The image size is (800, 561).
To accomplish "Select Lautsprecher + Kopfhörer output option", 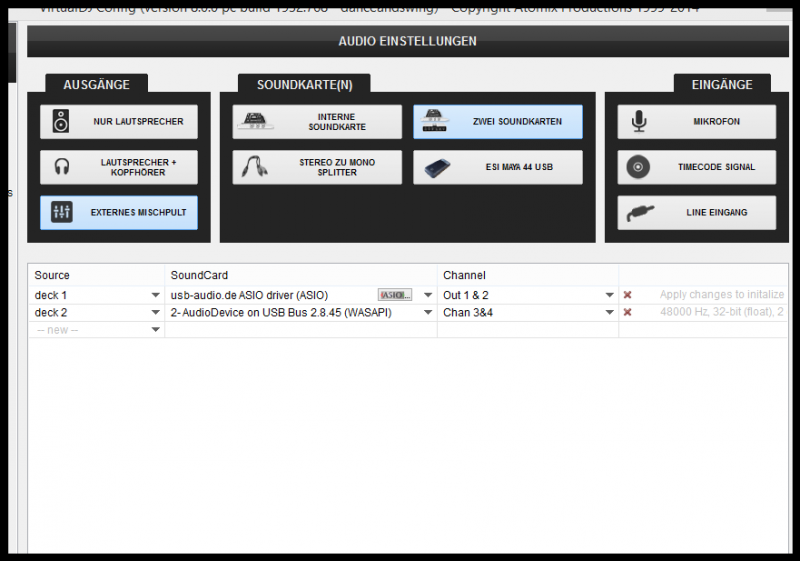I will pos(119,167).
